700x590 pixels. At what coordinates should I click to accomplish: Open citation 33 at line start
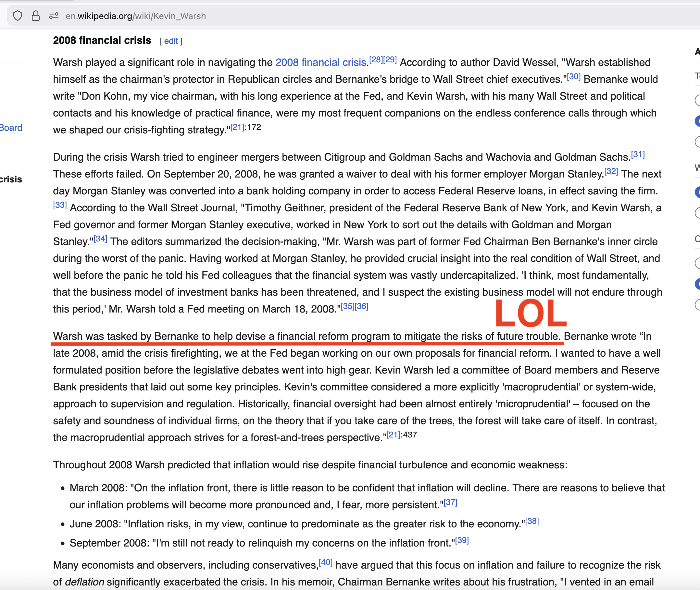[60, 205]
